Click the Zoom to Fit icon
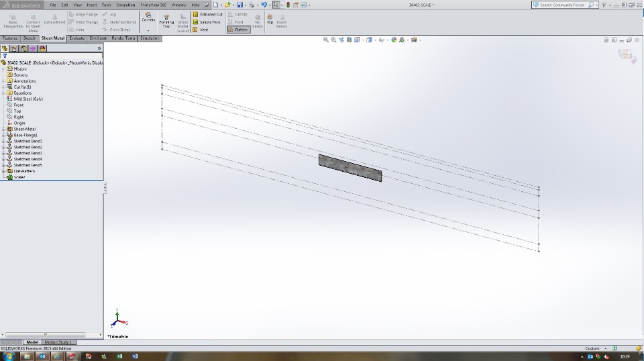 (326, 40)
